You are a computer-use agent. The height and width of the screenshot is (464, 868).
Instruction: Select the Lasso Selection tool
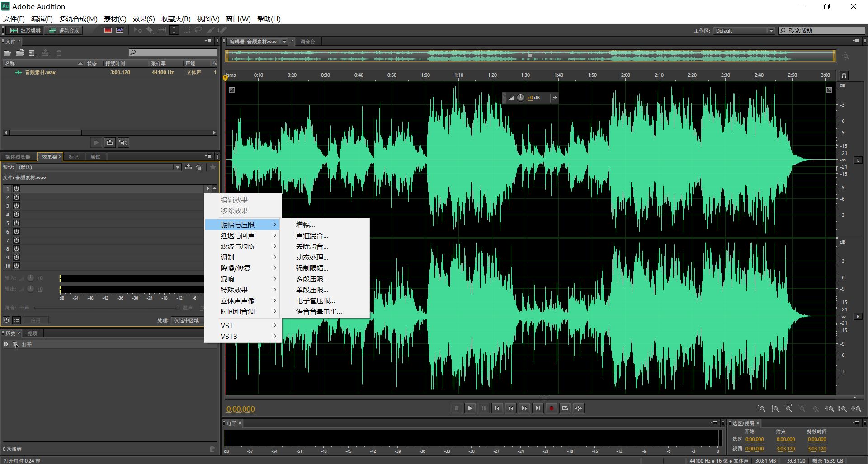pyautogui.click(x=198, y=30)
